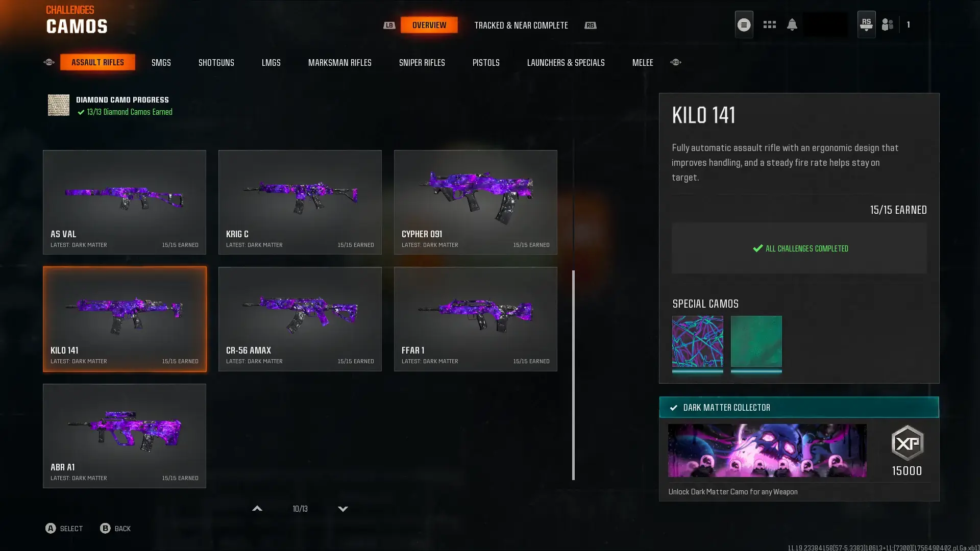This screenshot has height=551, width=980.
Task: Click the 13/13 Diamond Camos Earned checkmark
Action: (x=81, y=112)
